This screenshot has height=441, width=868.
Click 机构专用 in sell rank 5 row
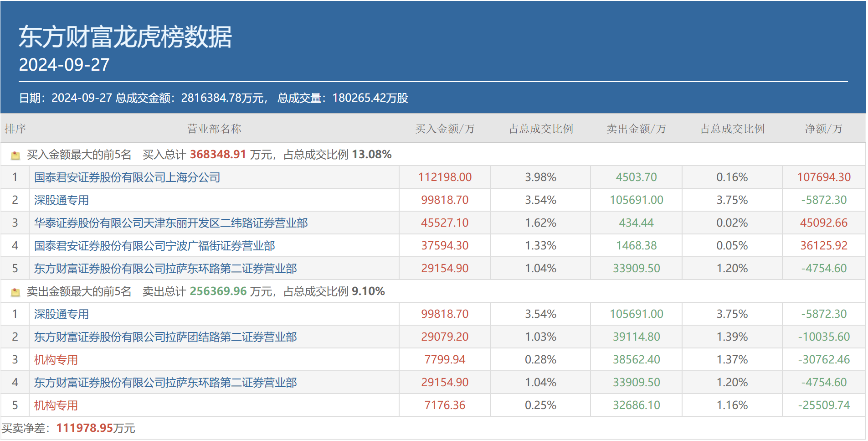[56, 405]
